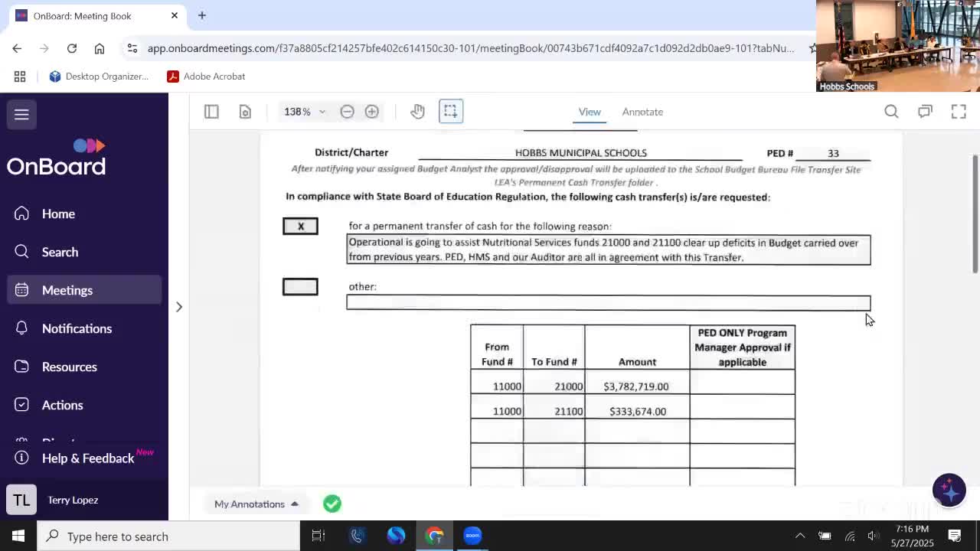The height and width of the screenshot is (551, 980).
Task: Click the zoom out minus icon
Action: pos(347,112)
